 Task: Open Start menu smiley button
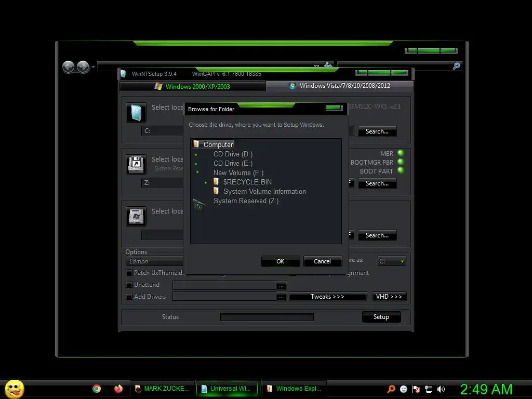[15, 389]
